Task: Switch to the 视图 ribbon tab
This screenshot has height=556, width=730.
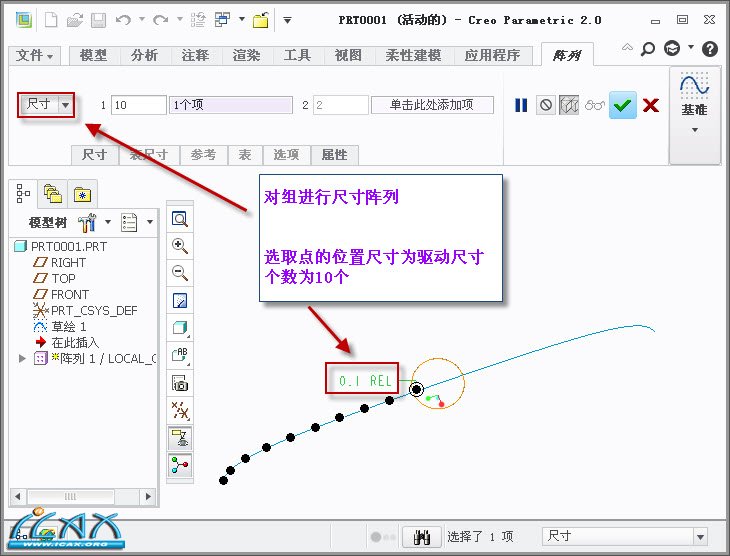Action: coord(348,55)
